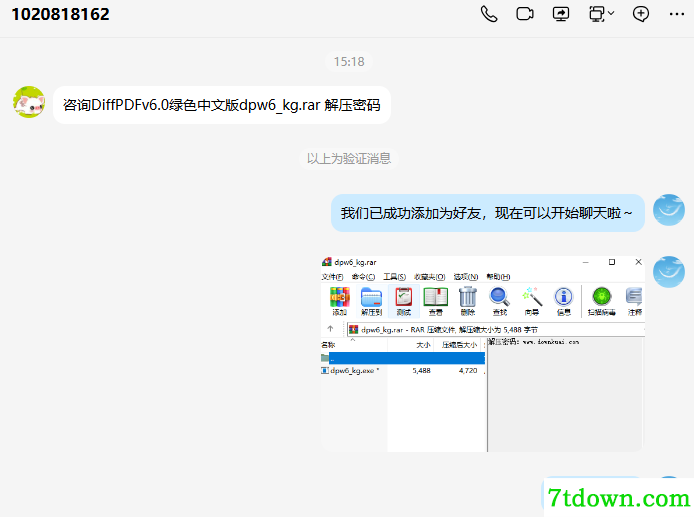Click the 注释 (Comment) icon in WinRAR image

pyautogui.click(x=635, y=301)
